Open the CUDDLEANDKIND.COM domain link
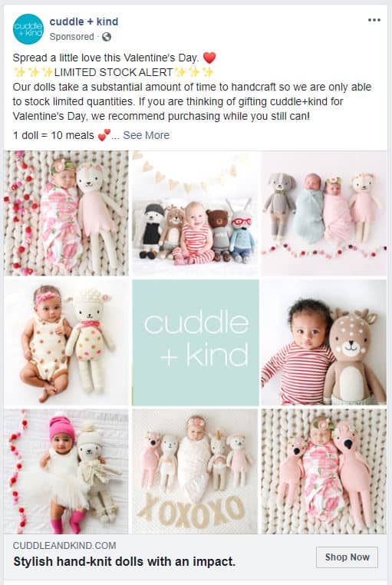Image resolution: width=392 pixels, height=585 pixels. pos(64,545)
